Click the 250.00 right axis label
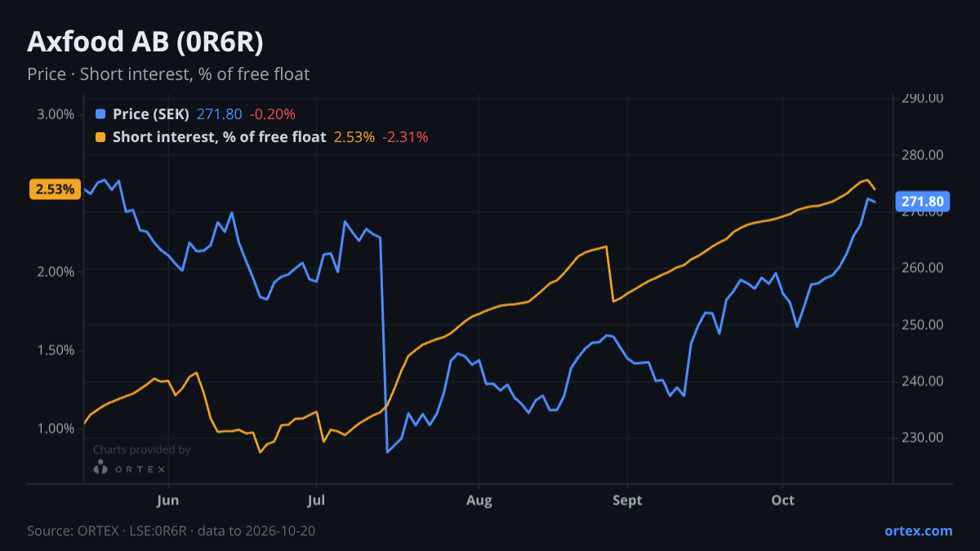This screenshot has width=980, height=551. pyautogui.click(x=923, y=325)
